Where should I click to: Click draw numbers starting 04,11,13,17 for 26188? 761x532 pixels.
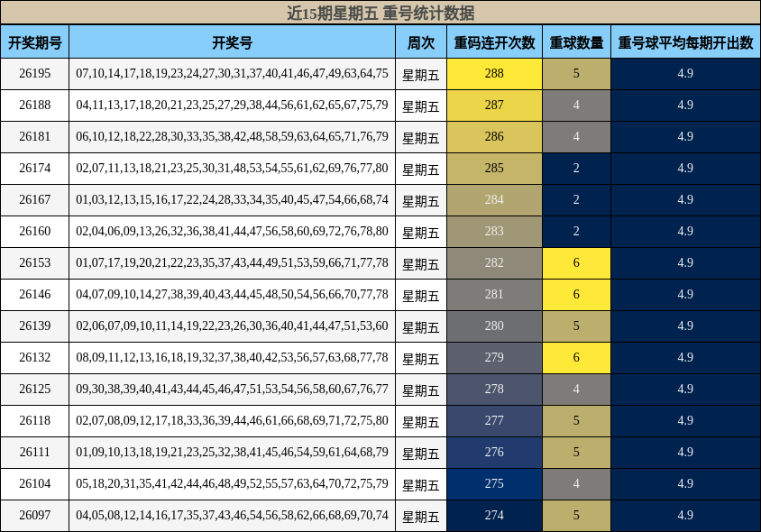[232, 105]
